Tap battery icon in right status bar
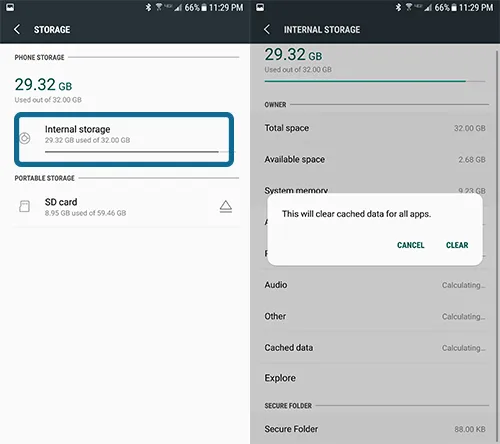This screenshot has width=500, height=444. coord(454,7)
